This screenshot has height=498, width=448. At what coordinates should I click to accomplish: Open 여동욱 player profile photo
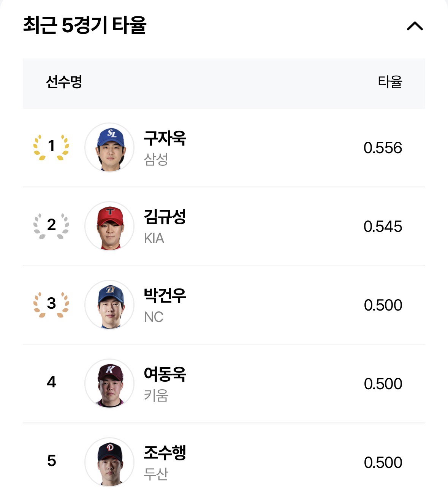[109, 383]
